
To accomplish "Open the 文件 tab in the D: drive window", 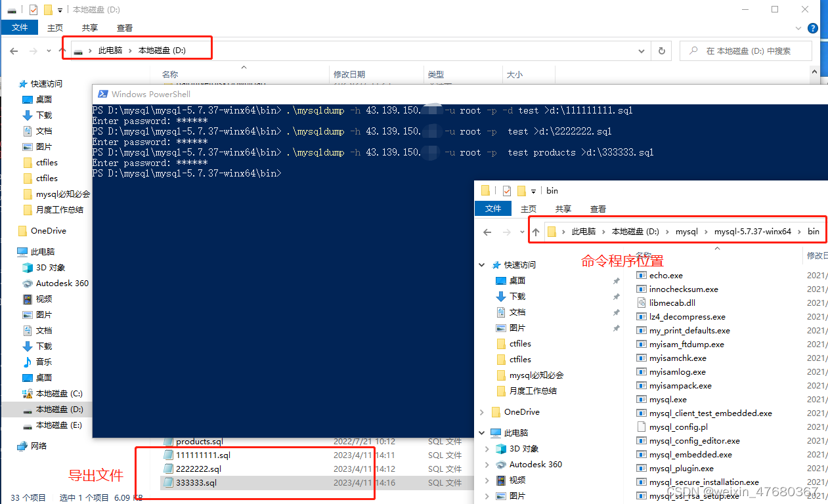I will point(20,28).
